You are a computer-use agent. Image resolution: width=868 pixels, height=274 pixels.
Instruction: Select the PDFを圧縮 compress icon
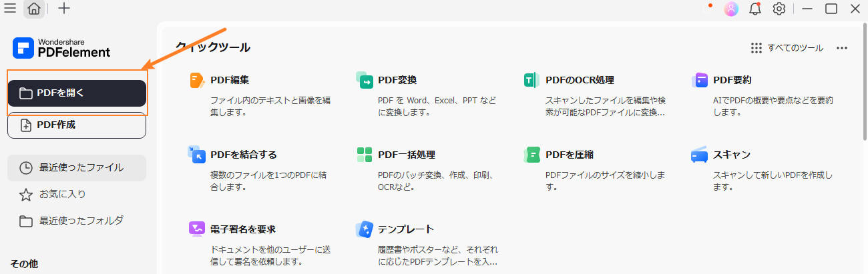coord(532,155)
